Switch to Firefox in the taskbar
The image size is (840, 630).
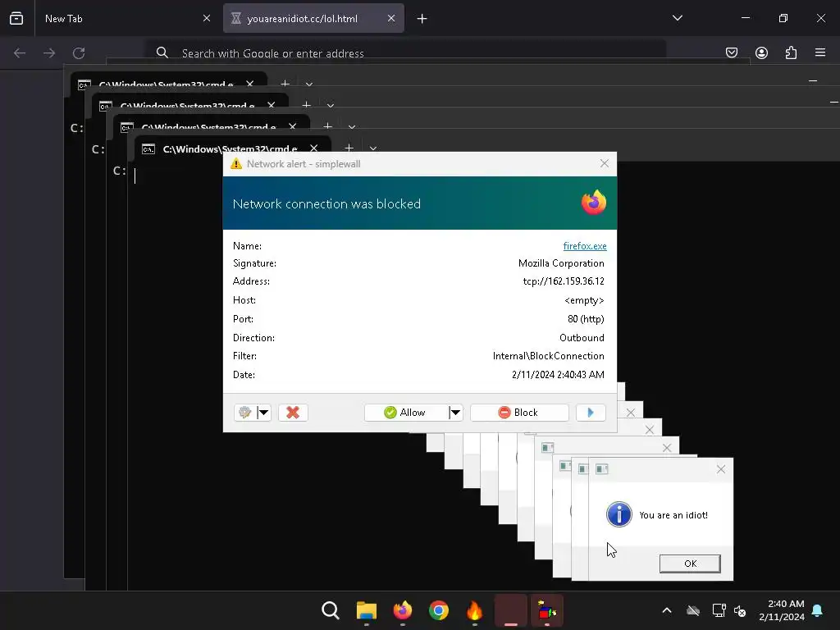(x=403, y=610)
